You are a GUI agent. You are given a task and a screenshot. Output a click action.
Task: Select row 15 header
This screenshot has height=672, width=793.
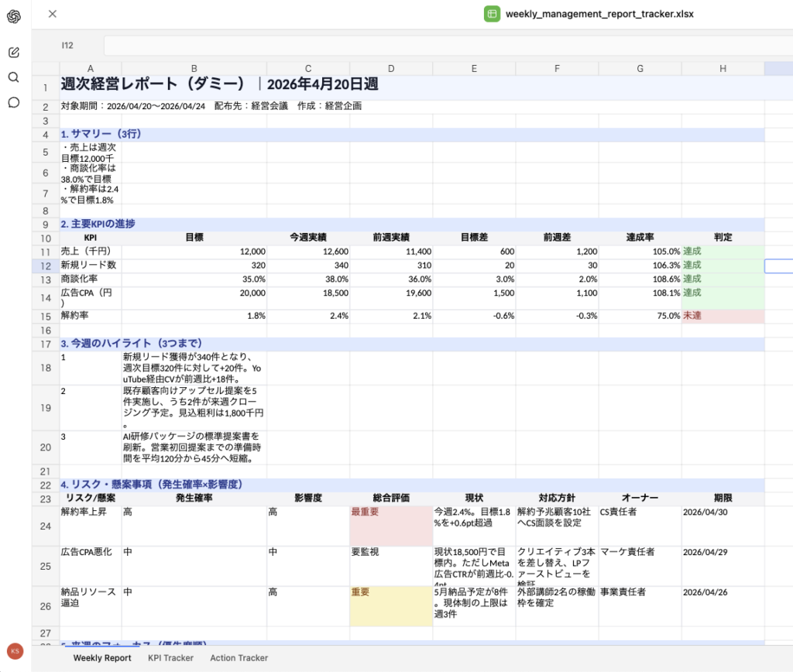coord(46,317)
